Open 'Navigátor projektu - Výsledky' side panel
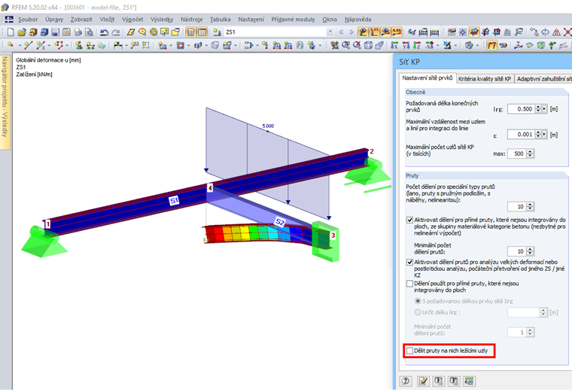This screenshot has width=572, height=392. (x=5, y=101)
